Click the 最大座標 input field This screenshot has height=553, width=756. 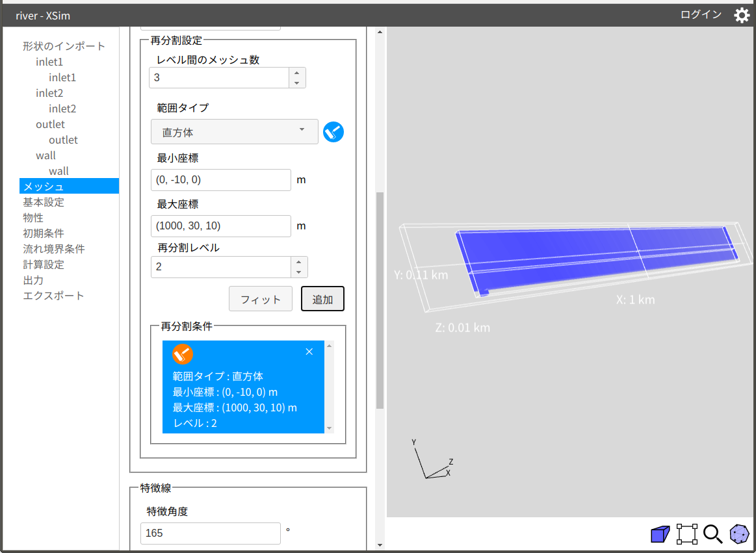[221, 226]
